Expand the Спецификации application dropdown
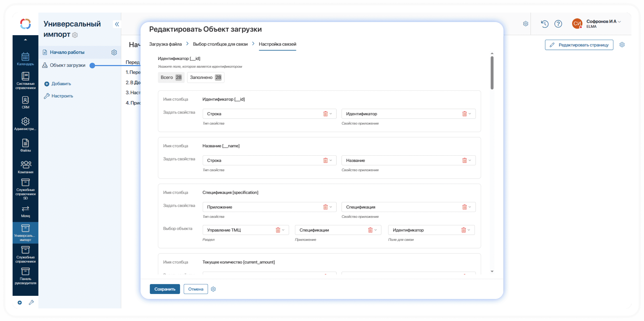The height and width of the screenshot is (321, 644). coord(375,230)
